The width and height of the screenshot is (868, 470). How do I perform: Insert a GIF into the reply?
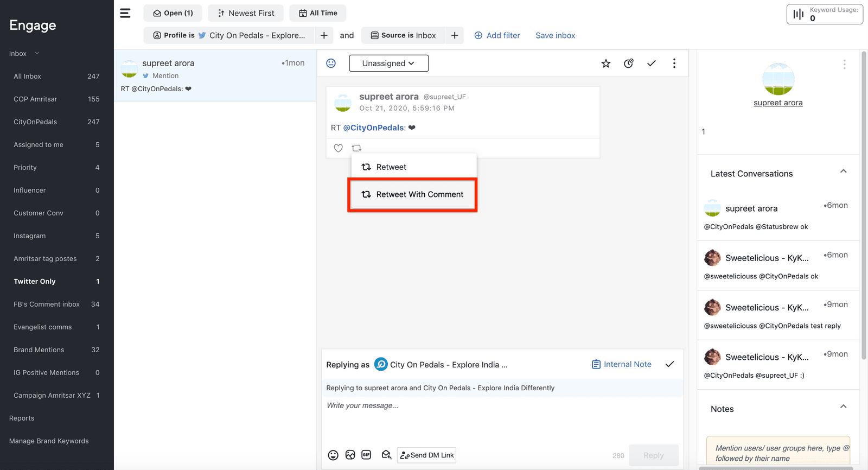pyautogui.click(x=366, y=455)
